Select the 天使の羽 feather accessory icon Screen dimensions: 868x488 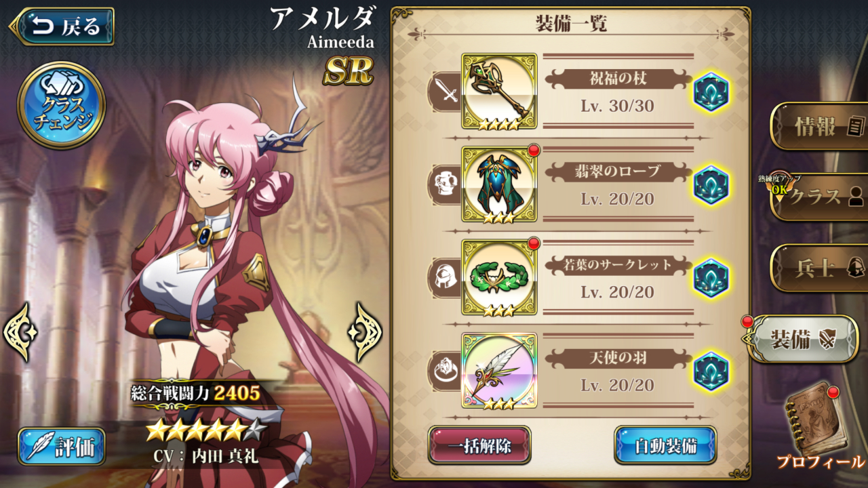pos(499,371)
